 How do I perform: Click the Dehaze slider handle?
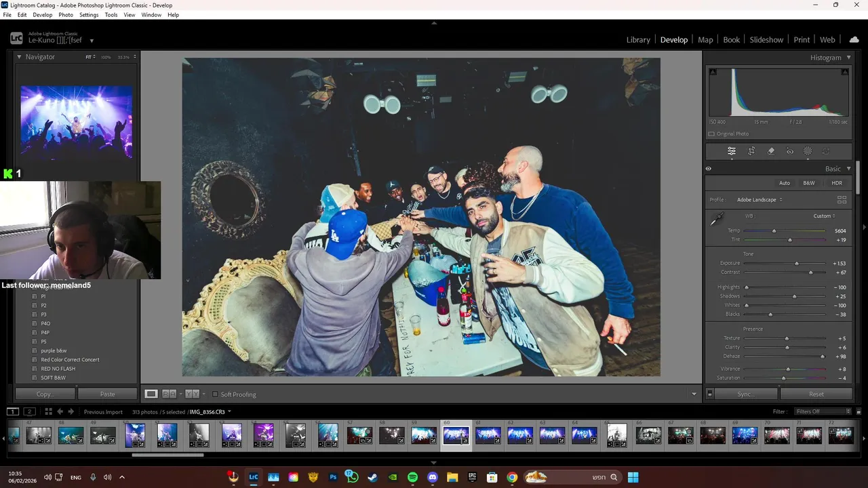(823, 357)
